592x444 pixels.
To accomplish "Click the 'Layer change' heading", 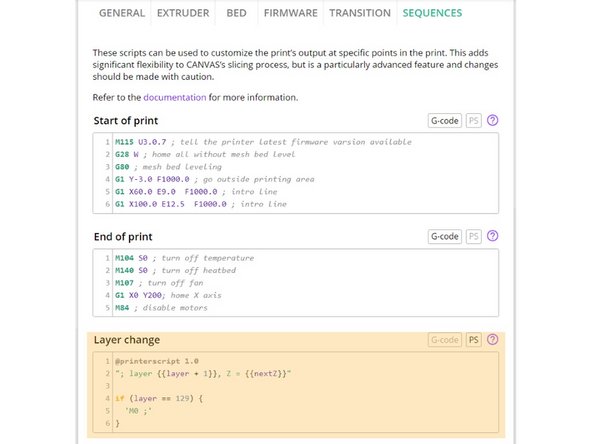I will pos(127,340).
